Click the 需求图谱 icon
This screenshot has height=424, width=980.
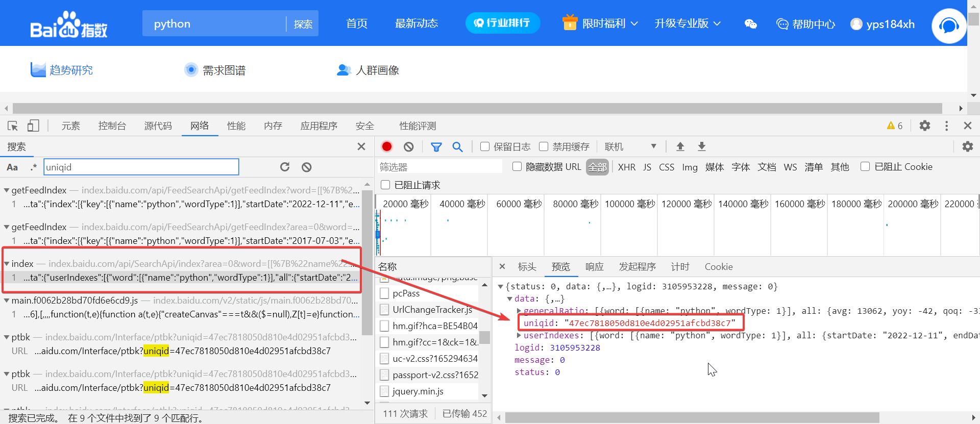191,70
